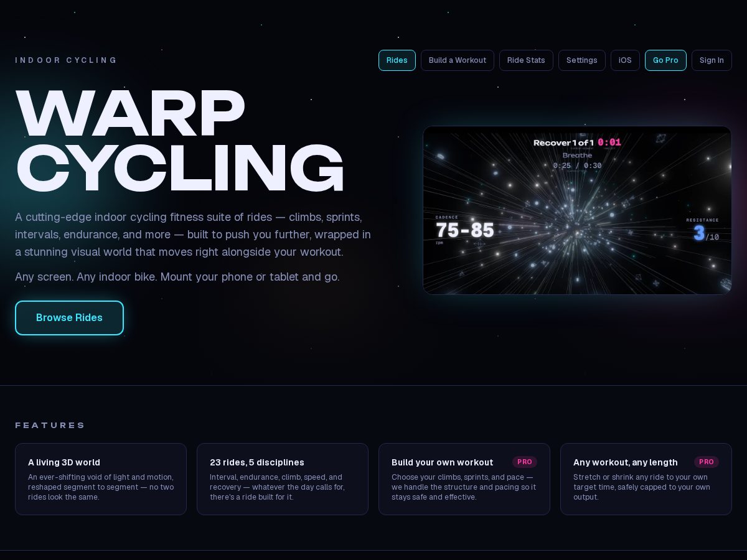Click the warp ride preview image
Image resolution: width=747 pixels, height=560 pixels.
pyautogui.click(x=577, y=210)
